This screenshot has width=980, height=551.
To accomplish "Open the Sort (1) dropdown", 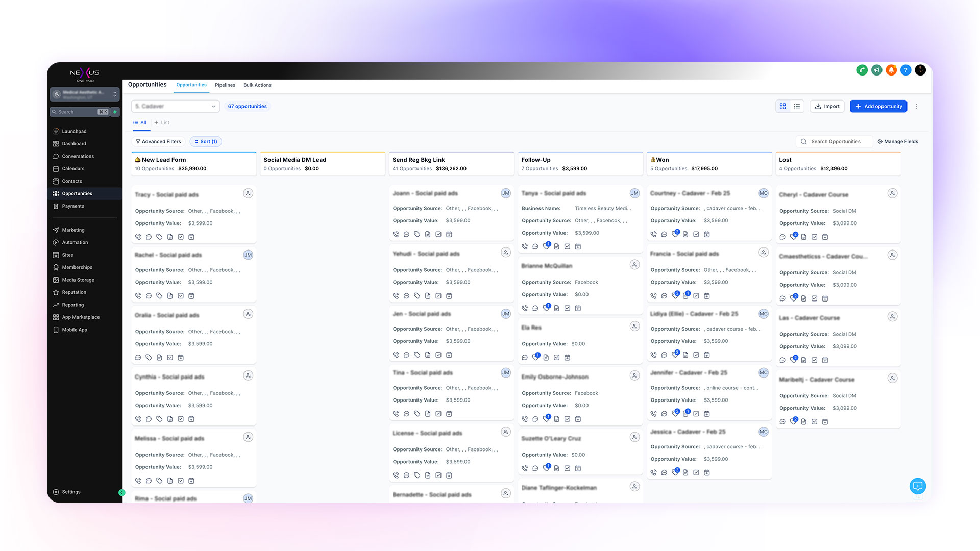I will coord(206,142).
